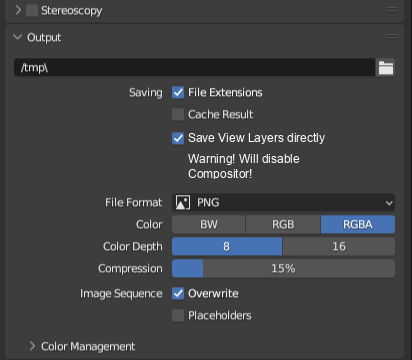Toggle the Overwrite checkbox
Image resolution: width=412 pixels, height=360 pixels.
coord(178,293)
